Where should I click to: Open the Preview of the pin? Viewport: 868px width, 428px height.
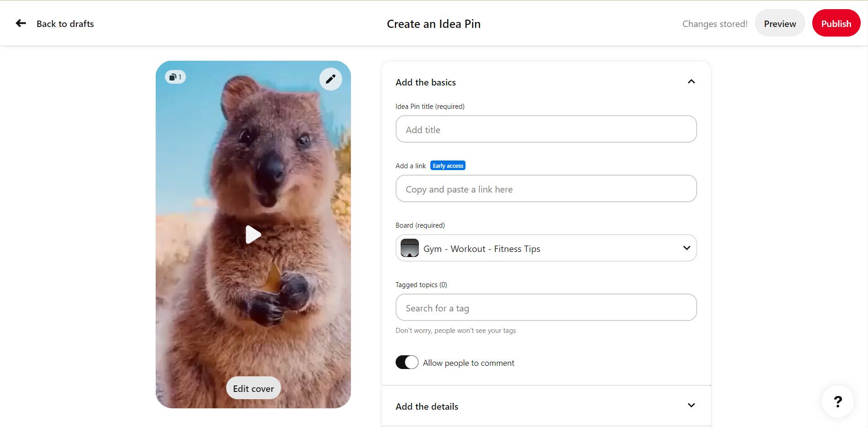[x=780, y=23]
